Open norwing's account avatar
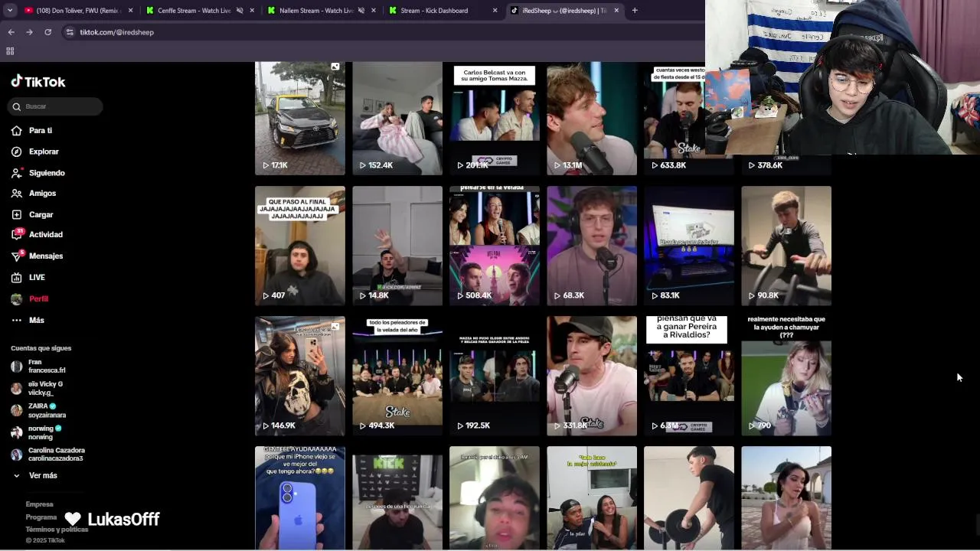The height and width of the screenshot is (551, 980). [17, 433]
